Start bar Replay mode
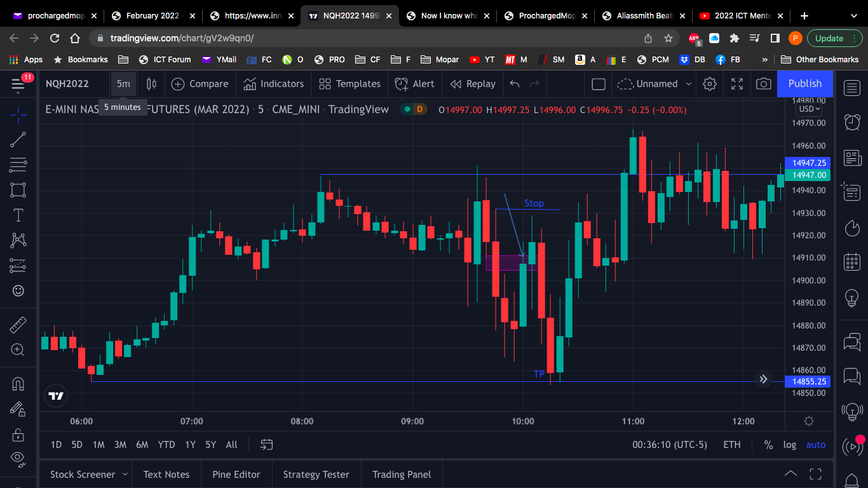 click(x=472, y=84)
